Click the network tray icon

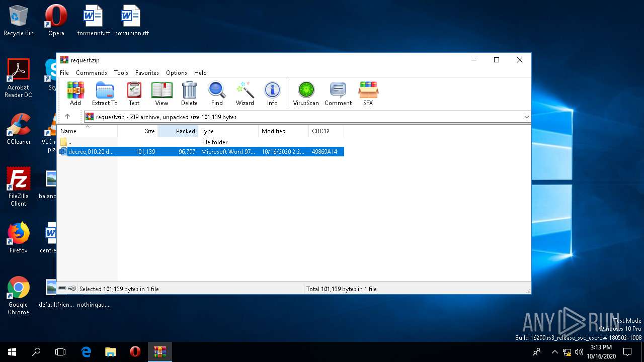[x=567, y=352]
